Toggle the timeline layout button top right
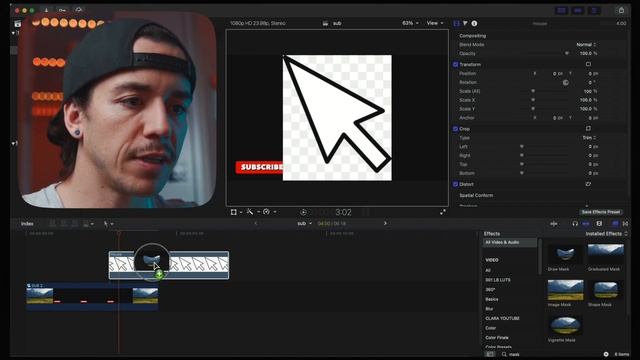640x360 pixels. point(578,11)
